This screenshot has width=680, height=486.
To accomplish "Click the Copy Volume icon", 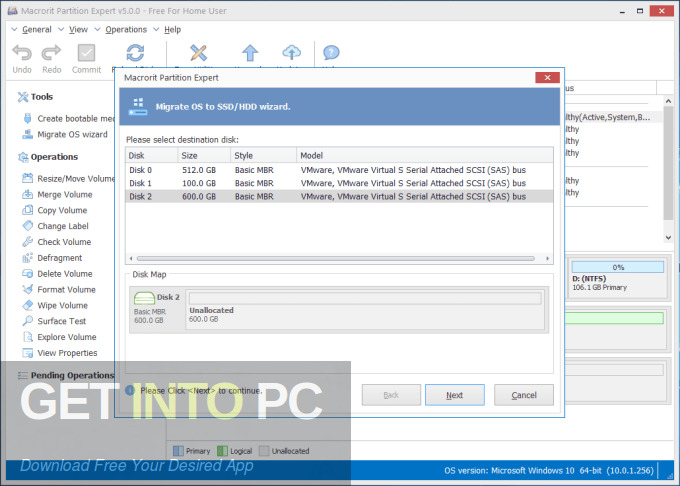I will 28,210.
